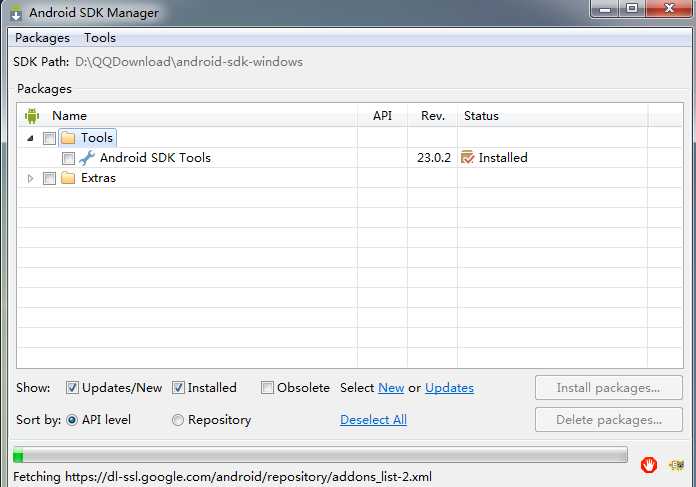This screenshot has height=487, width=696.
Task: Open the Tools menu
Action: click(100, 38)
